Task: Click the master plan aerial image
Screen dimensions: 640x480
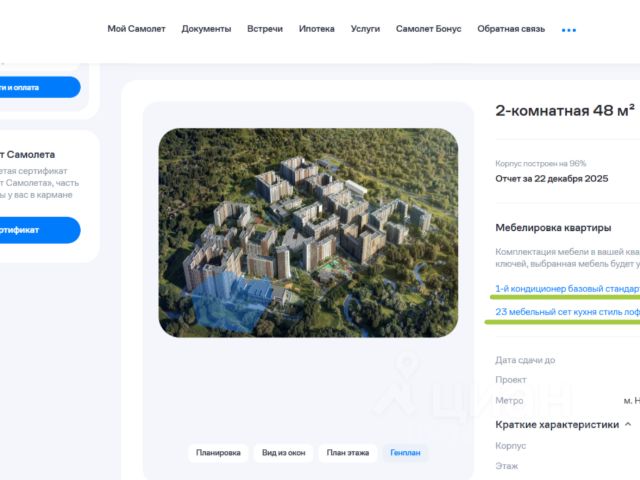Action: point(308,233)
